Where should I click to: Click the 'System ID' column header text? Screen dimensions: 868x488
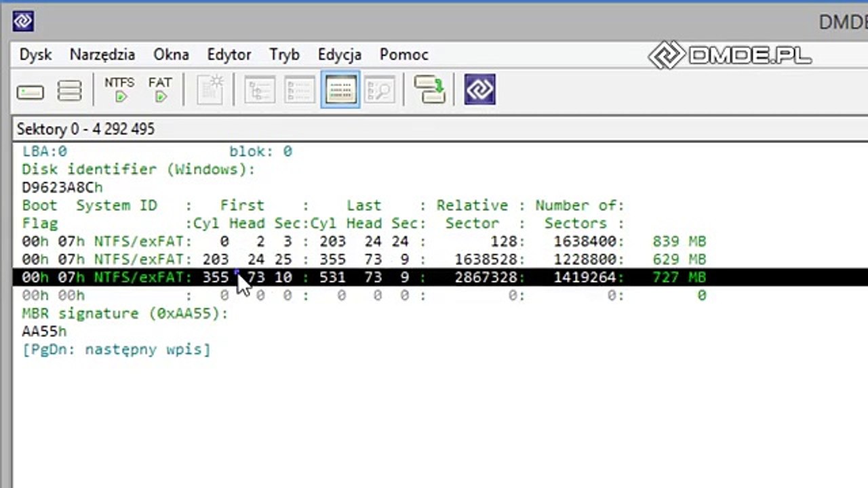click(117, 205)
